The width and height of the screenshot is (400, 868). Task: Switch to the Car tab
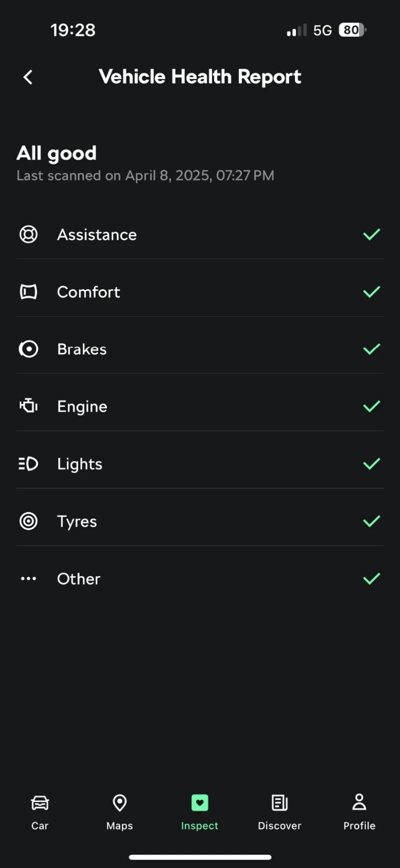pos(40,811)
